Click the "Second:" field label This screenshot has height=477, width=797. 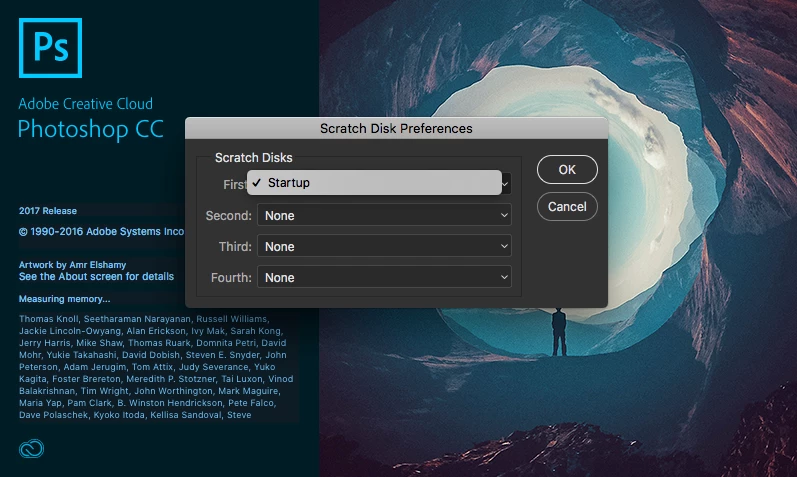pyautogui.click(x=229, y=216)
